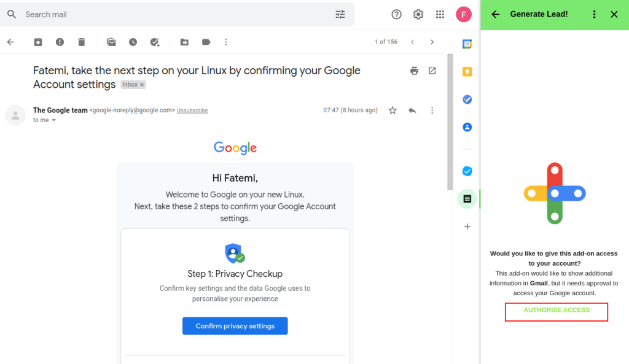Viewport: 629px width, 364px height.
Task: Open search filter options
Action: point(340,14)
